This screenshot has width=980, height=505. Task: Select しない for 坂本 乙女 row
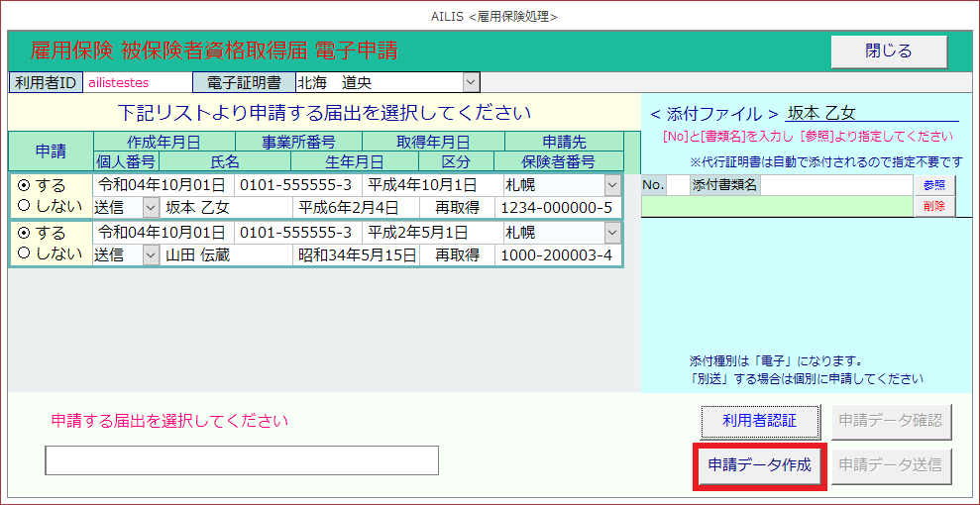[x=24, y=206]
